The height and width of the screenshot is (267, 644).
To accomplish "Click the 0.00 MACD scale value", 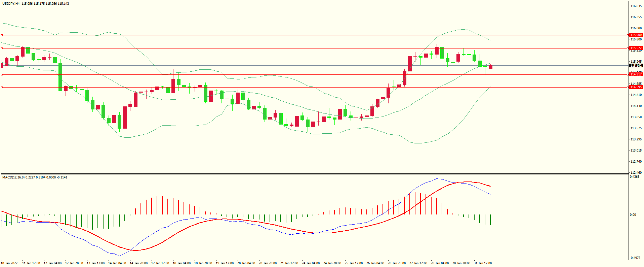I will coord(633,215).
